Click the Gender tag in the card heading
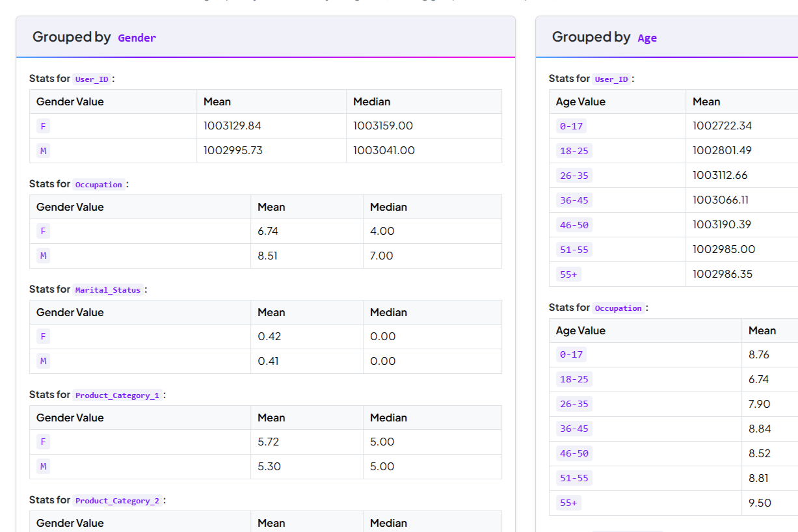Screen dimensions: 798x532 (x=137, y=38)
